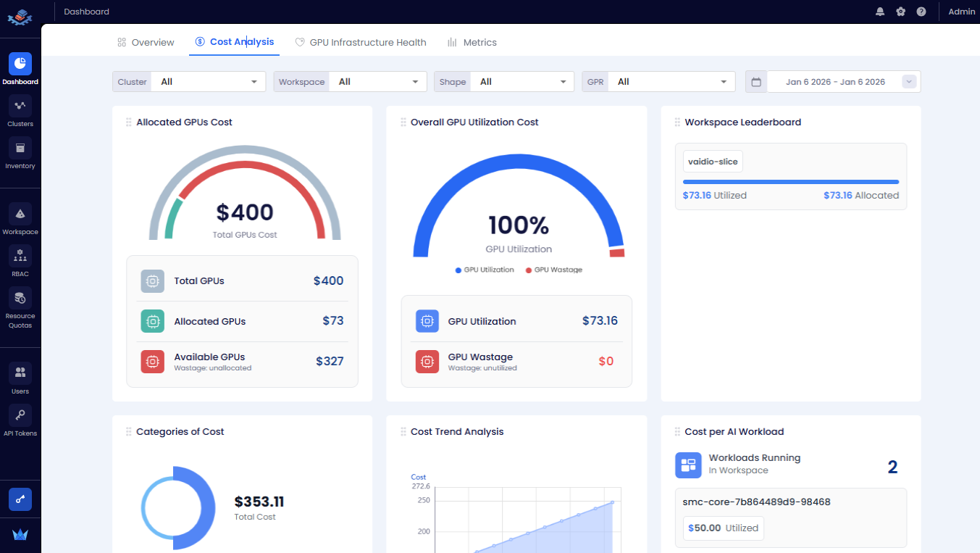Open Resource Quotas in sidebar
This screenshot has width=980, height=553.
pyautogui.click(x=20, y=299)
